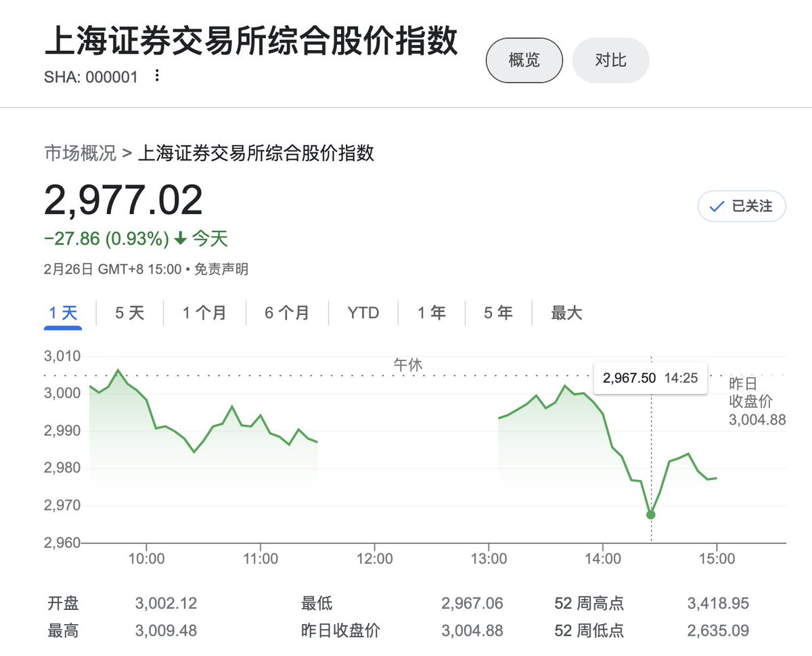Click the 52 周低点 value 2,635.09

coord(718,631)
